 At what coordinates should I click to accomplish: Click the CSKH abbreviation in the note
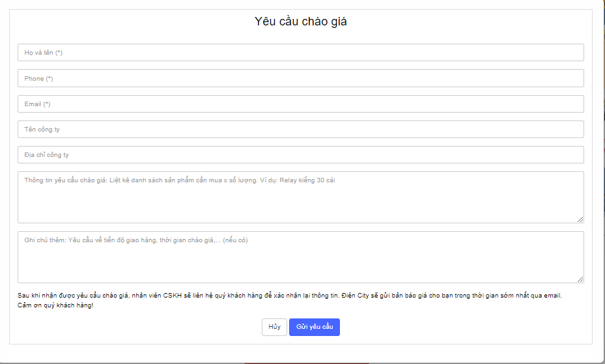[x=174, y=296]
